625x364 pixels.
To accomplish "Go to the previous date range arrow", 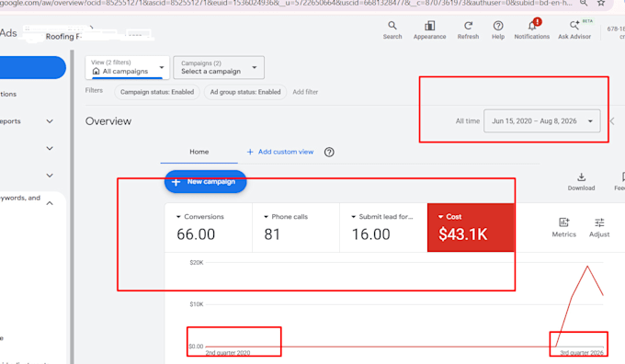I will (613, 120).
